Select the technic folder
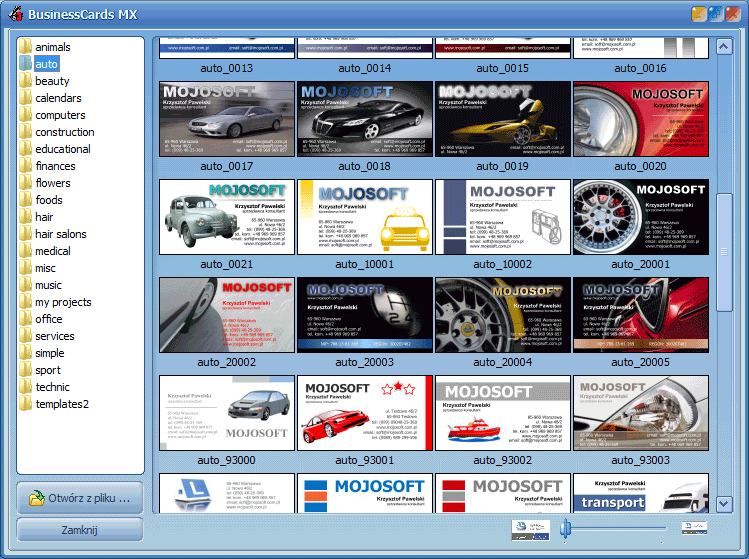Screen dimensions: 749x559 pyautogui.click(x=53, y=387)
